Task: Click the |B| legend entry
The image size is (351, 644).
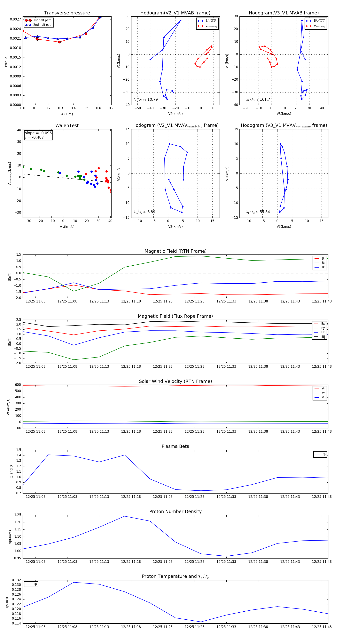Action: tap(320, 337)
